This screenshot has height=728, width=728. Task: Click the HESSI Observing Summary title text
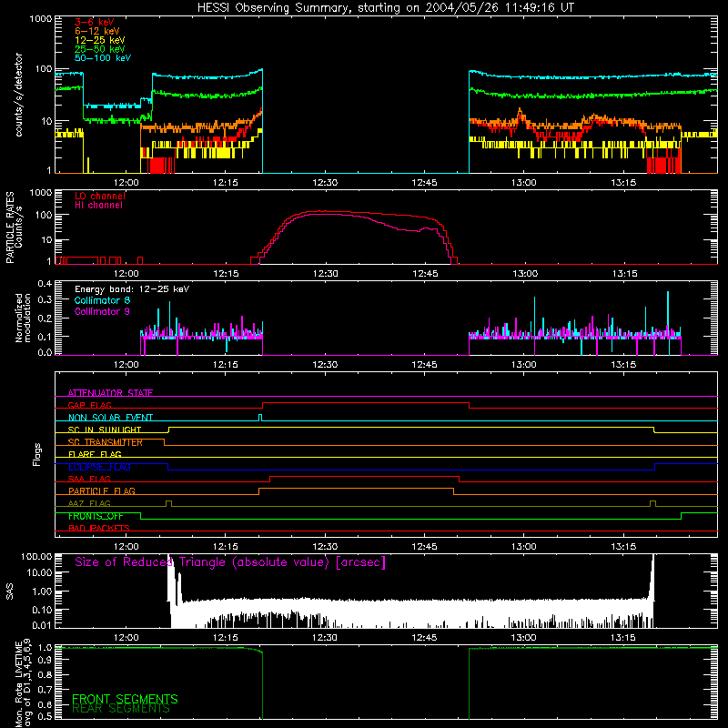point(385,8)
